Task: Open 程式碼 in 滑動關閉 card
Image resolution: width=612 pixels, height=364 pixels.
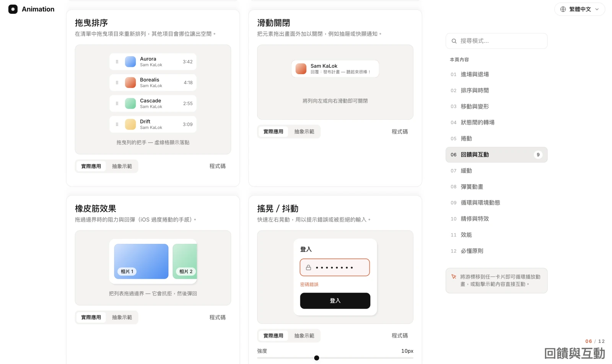Action: pos(400,132)
